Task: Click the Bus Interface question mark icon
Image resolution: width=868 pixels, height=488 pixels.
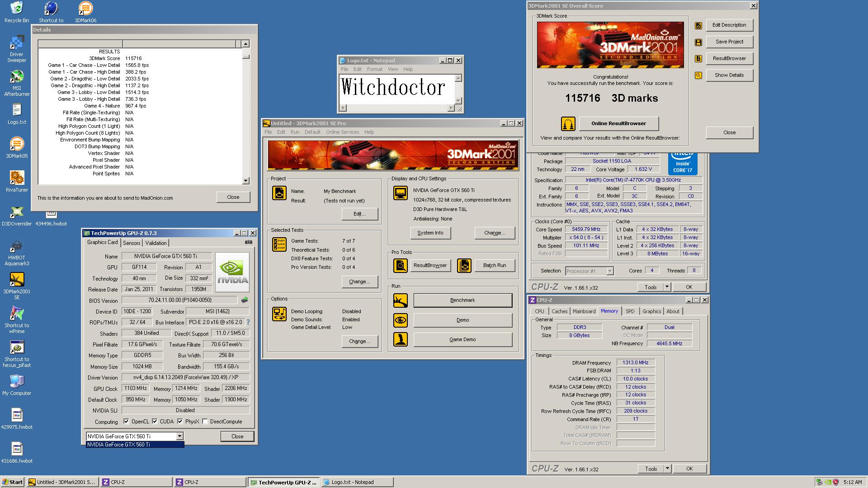Action: coord(248,322)
